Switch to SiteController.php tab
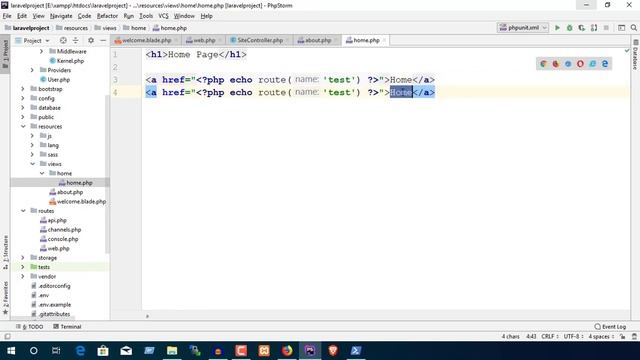Screen dimensions: 640x360 [260, 40]
